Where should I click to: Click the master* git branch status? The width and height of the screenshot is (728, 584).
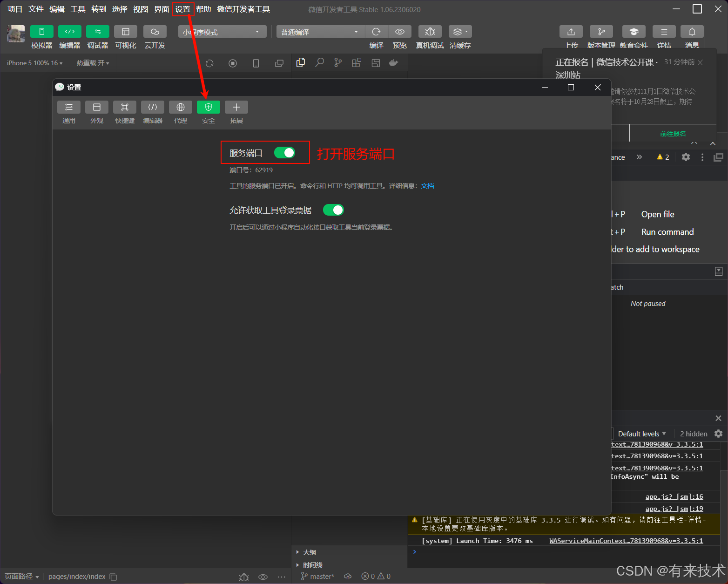click(318, 577)
